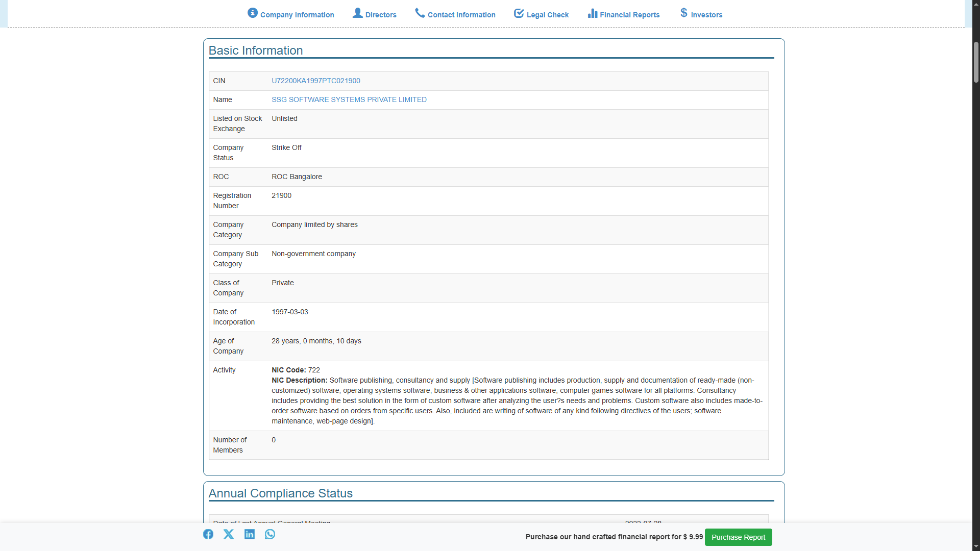Click the Legal Check checkmark icon
The width and height of the screenshot is (980, 551).
point(519,13)
